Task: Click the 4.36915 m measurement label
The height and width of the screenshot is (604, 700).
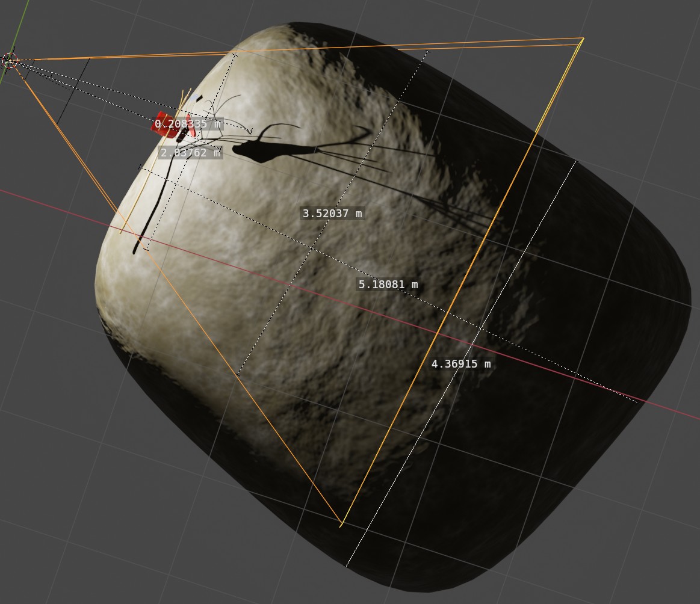Action: pyautogui.click(x=461, y=363)
